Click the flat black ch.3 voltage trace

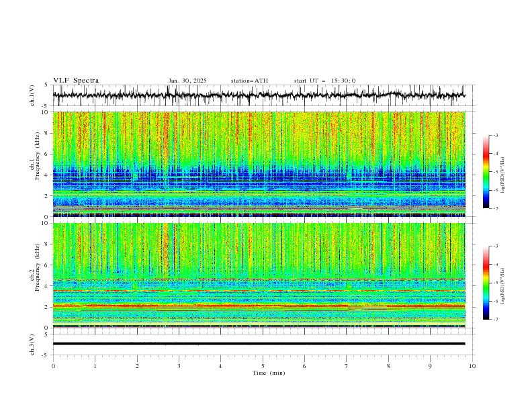[259, 344]
